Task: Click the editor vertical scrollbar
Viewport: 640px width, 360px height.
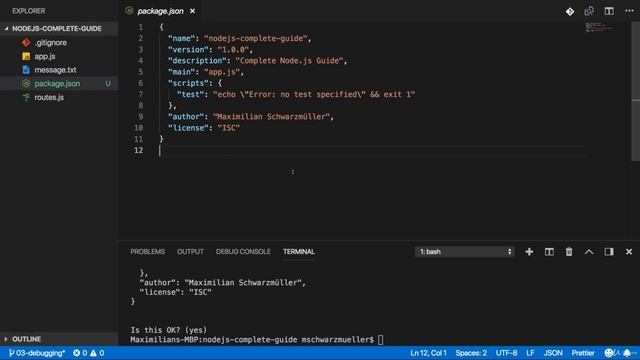Action: 636,91
